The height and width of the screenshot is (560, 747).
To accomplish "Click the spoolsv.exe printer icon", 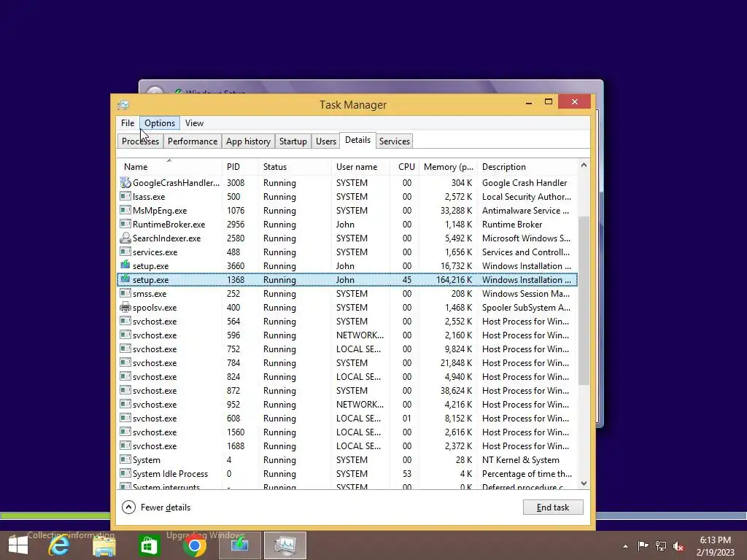I will tap(125, 307).
